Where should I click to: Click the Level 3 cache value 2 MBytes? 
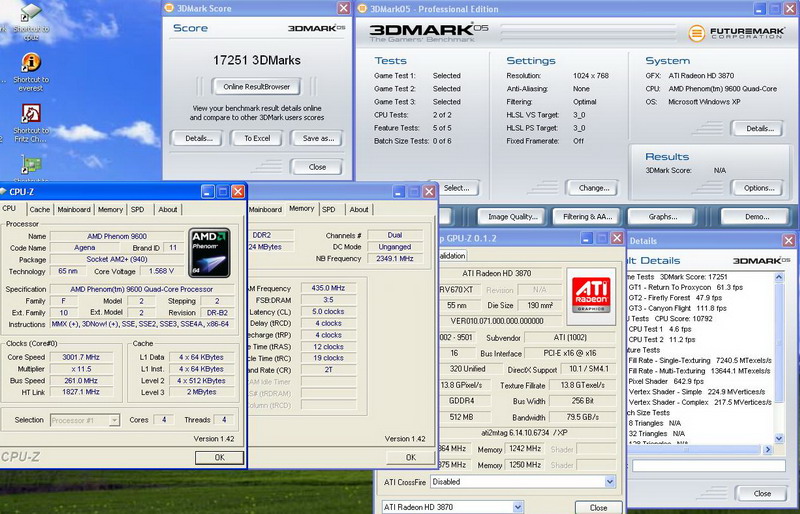(x=202, y=392)
